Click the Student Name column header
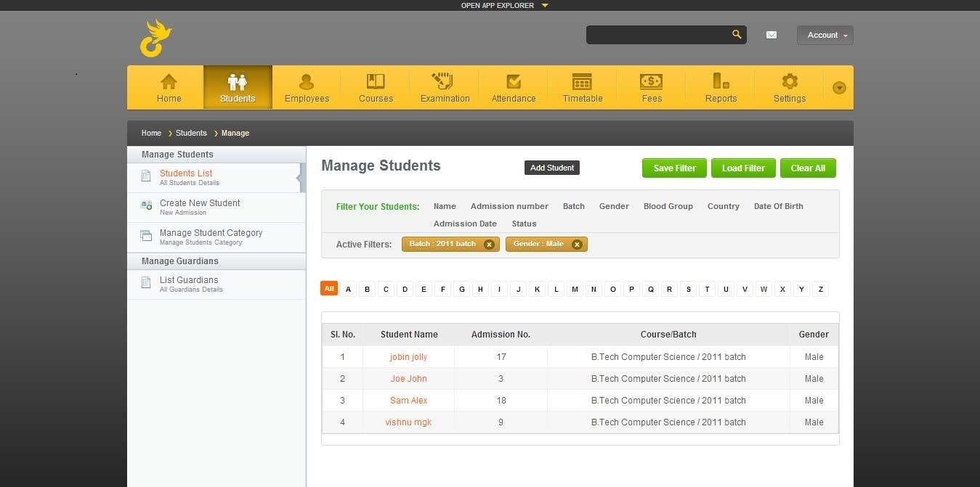 tap(409, 335)
